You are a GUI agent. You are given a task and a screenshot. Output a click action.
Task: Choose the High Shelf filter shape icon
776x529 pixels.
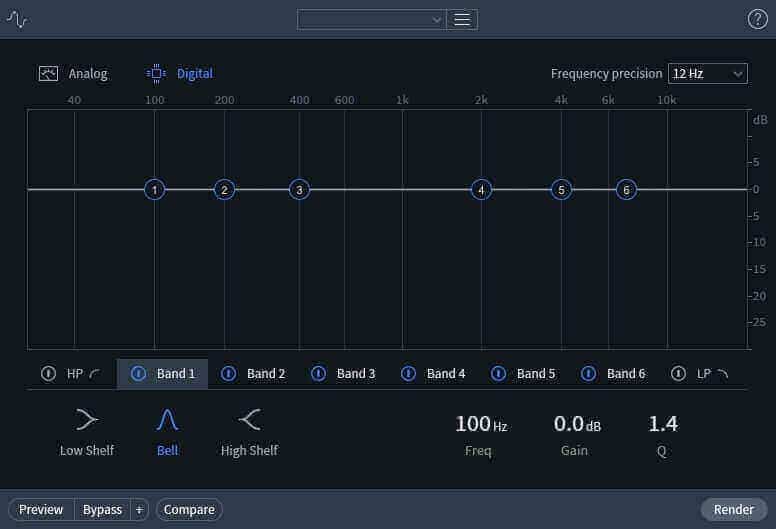point(249,420)
